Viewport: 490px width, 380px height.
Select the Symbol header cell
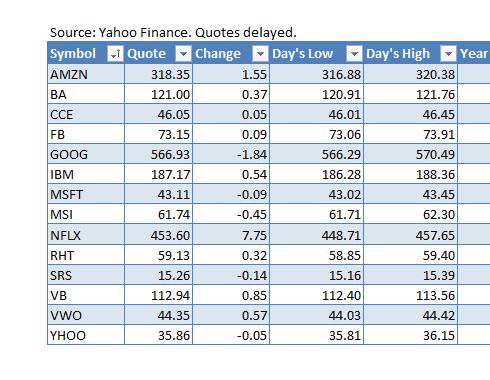[x=86, y=53]
